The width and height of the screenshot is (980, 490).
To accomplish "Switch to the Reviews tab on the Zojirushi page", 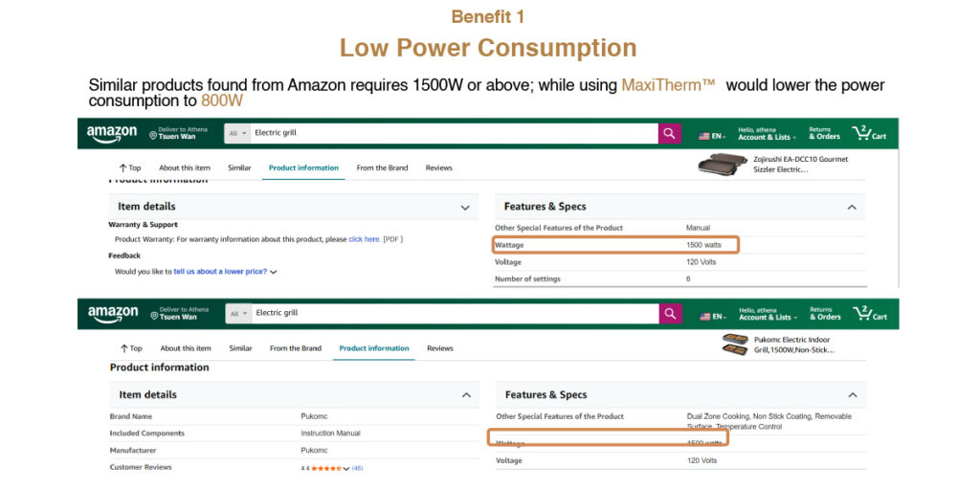I will (x=438, y=168).
